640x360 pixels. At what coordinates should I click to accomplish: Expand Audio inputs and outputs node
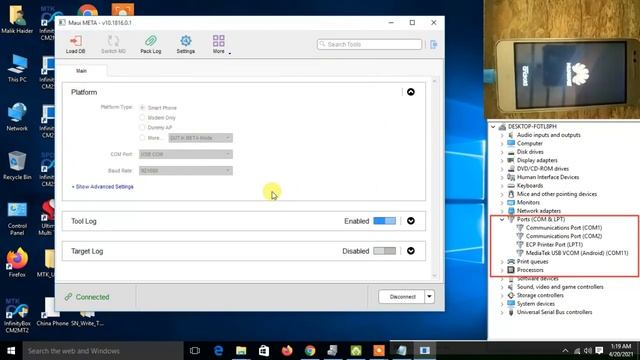[502, 135]
